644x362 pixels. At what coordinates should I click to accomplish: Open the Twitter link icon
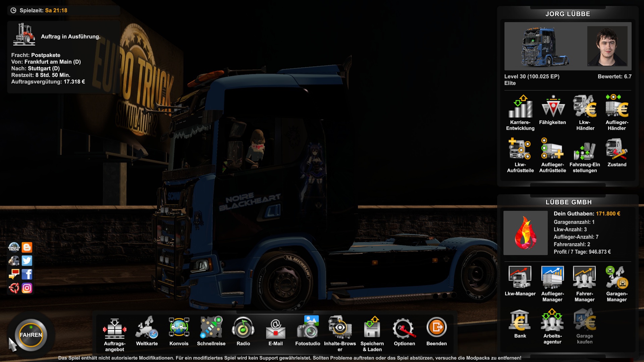[x=27, y=261]
